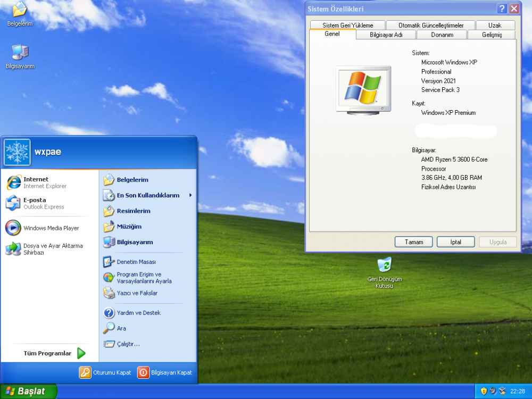Image resolution: width=532 pixels, height=399 pixels.
Task: Click the İptal button
Action: coord(456,242)
